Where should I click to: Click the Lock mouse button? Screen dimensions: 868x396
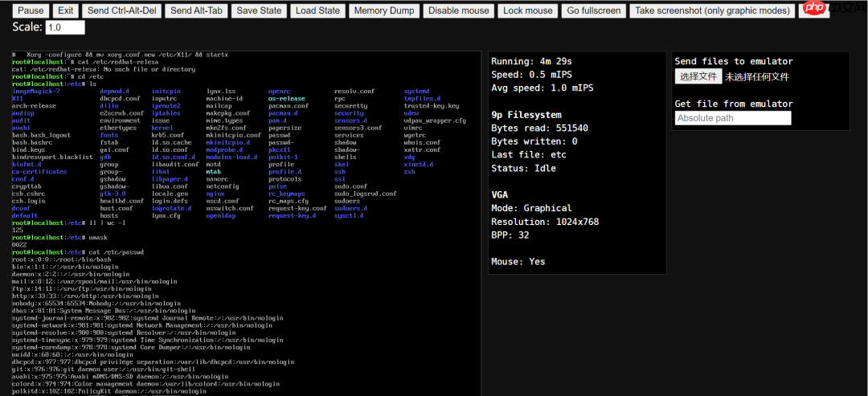[x=527, y=10]
